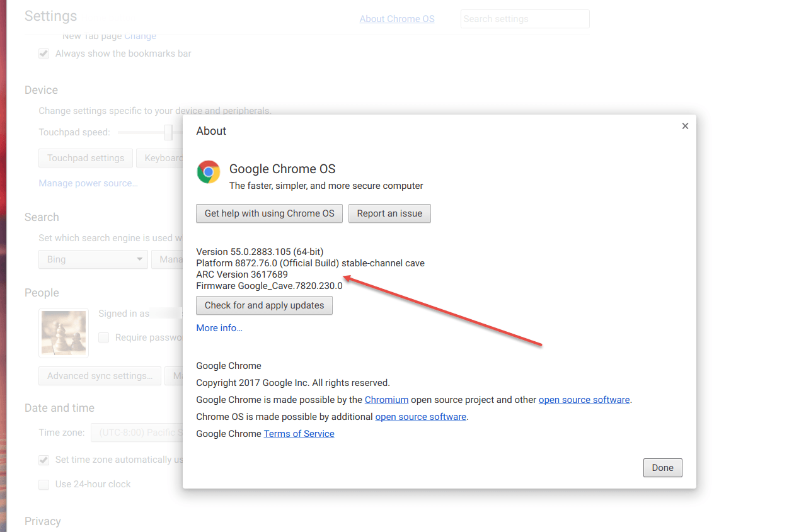Click the Search section heading

tap(42, 217)
